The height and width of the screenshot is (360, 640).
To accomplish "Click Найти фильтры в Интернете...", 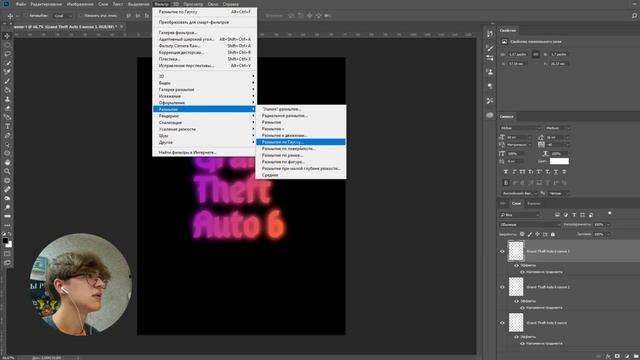I will [x=204, y=152].
